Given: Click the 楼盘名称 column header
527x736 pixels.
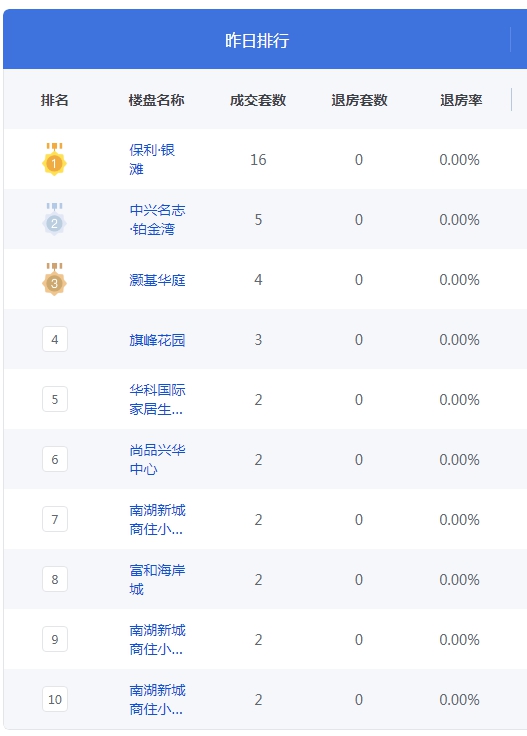Looking at the screenshot, I should (156, 100).
